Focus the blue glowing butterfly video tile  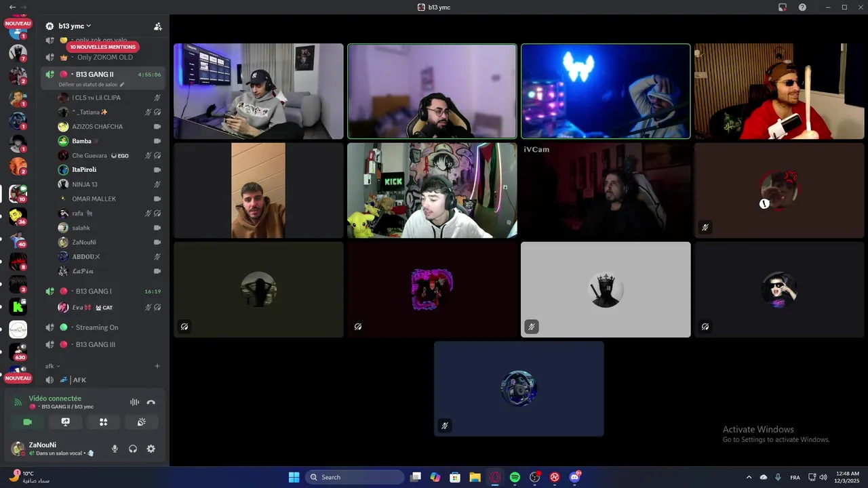pos(606,91)
